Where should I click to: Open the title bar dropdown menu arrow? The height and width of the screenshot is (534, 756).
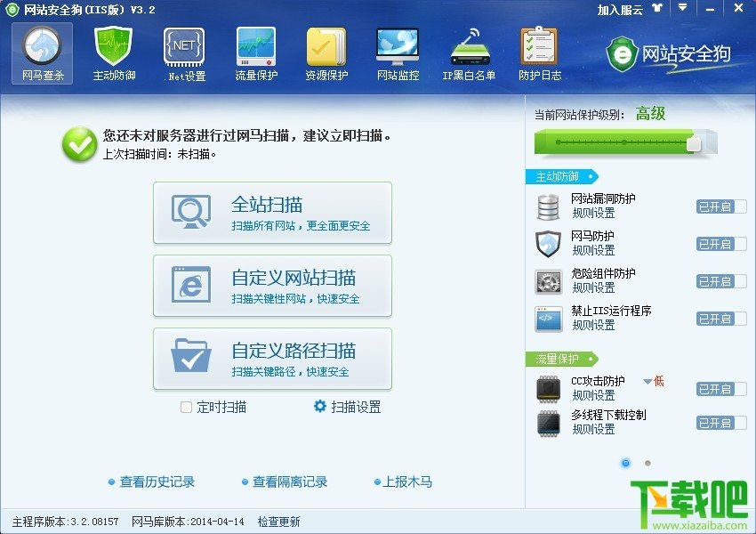683,8
